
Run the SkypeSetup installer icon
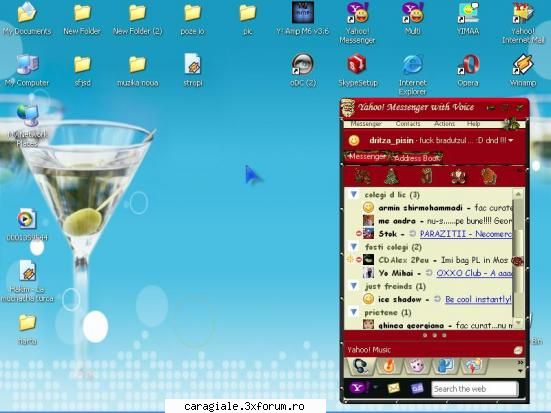[x=357, y=70]
